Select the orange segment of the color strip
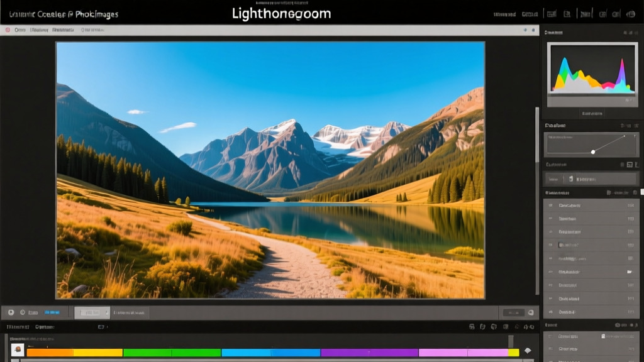This screenshot has height=362, width=644. click(x=50, y=353)
